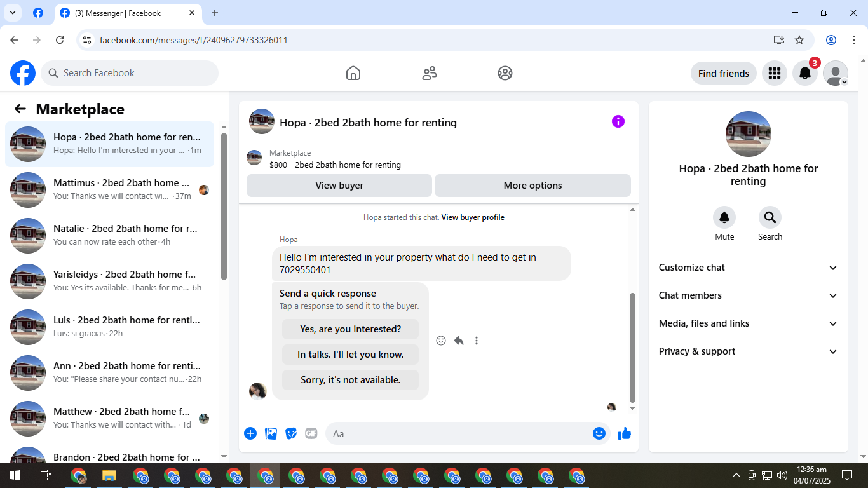Image resolution: width=868 pixels, height=488 pixels.
Task: Open the Friends icon in top navigation
Action: (430, 73)
